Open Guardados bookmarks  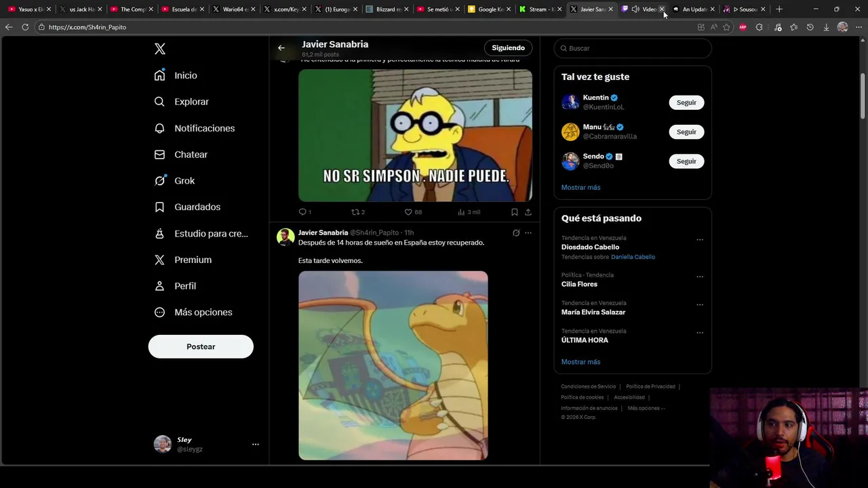188,207
